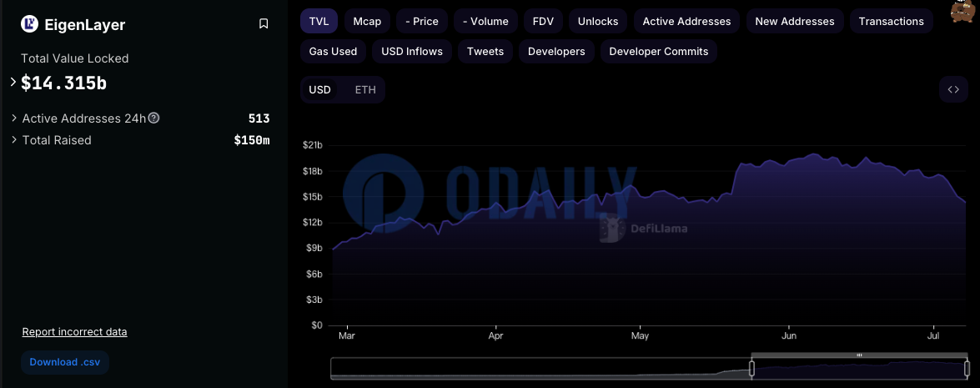Click the avatar icon in top-right corner

[x=964, y=11]
